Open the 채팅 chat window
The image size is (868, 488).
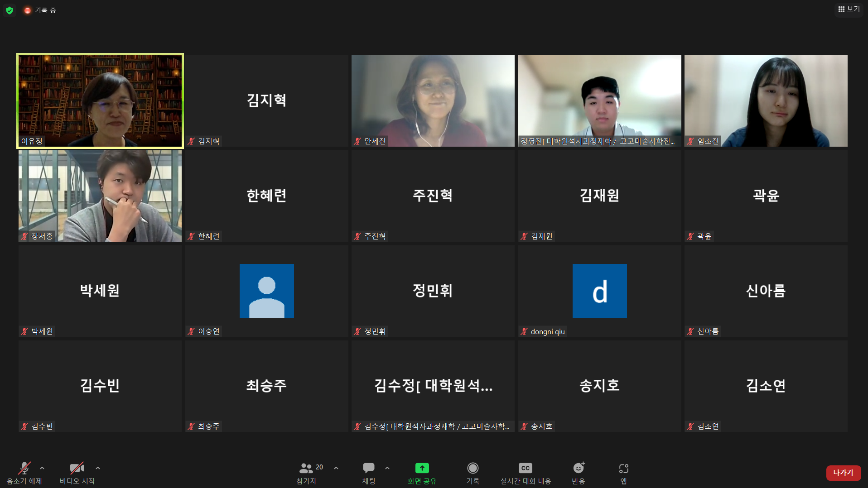(x=368, y=473)
